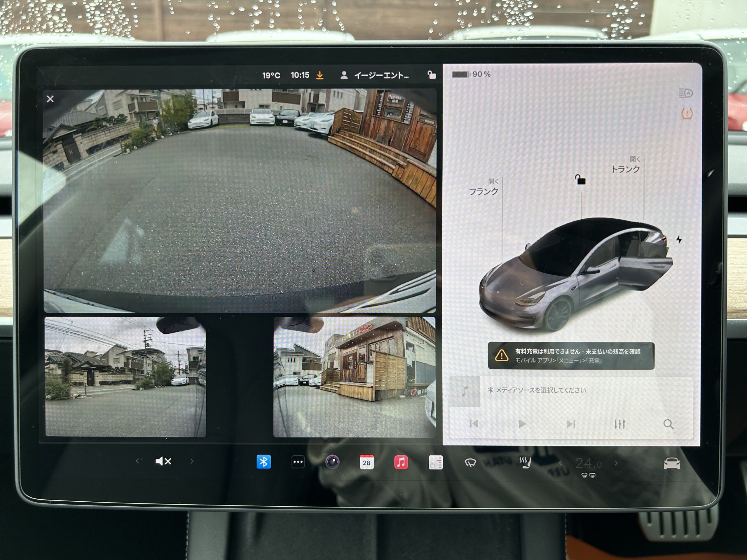Skip to previous track
Viewport: 747px width, 560px height.
474,423
